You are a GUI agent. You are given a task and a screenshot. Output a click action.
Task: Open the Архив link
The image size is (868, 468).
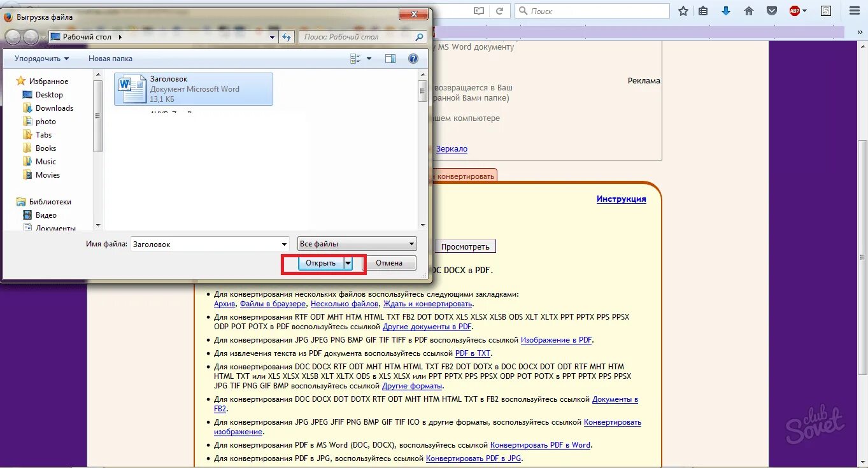tap(225, 304)
